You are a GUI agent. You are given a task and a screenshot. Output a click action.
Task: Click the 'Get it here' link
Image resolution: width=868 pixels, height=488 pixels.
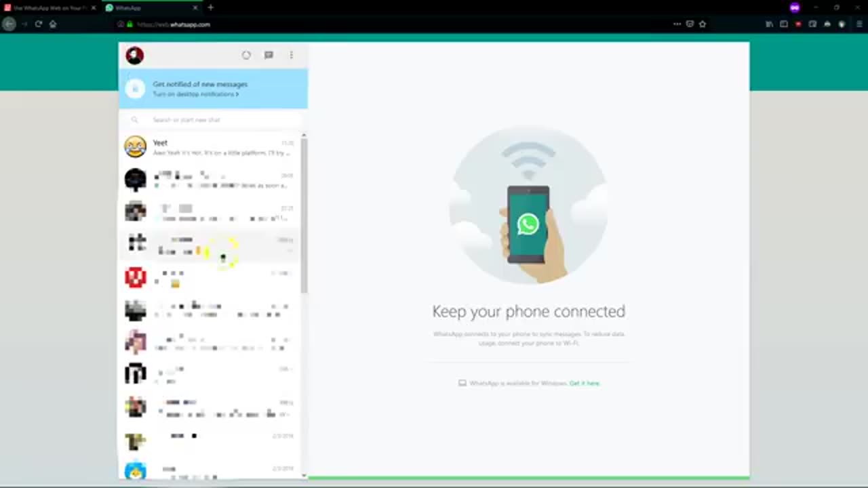pos(585,384)
